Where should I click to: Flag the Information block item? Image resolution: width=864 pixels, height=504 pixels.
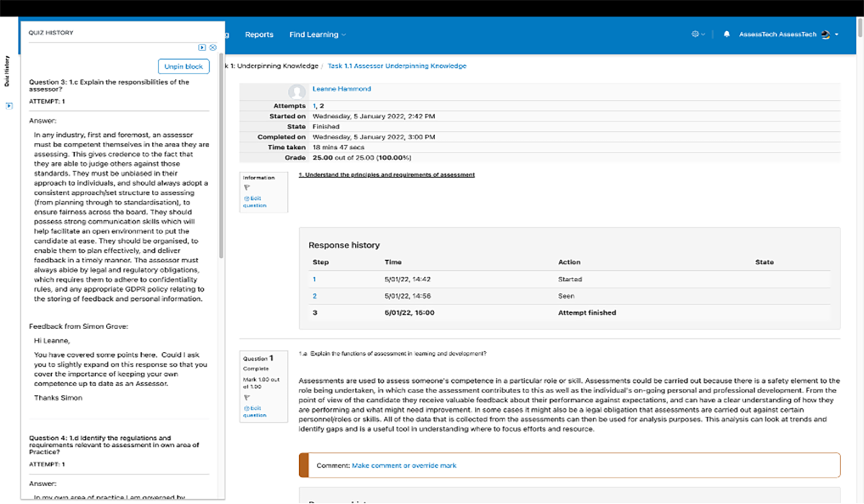click(247, 187)
